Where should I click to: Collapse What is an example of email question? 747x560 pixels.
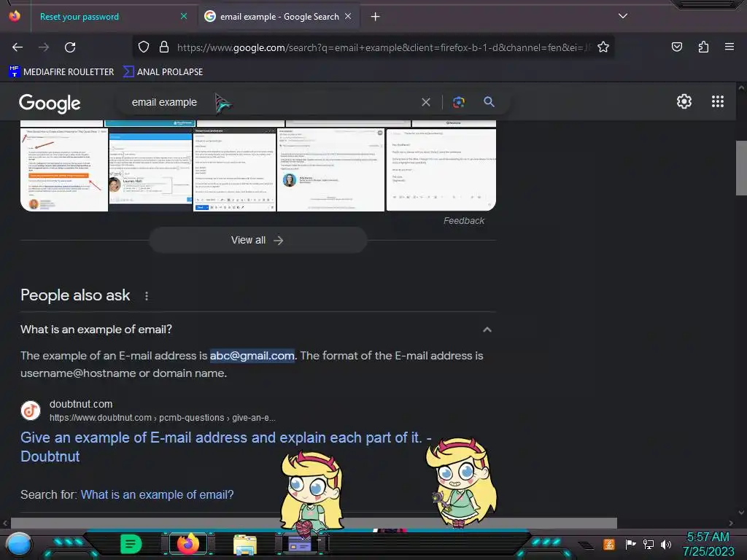pyautogui.click(x=487, y=330)
